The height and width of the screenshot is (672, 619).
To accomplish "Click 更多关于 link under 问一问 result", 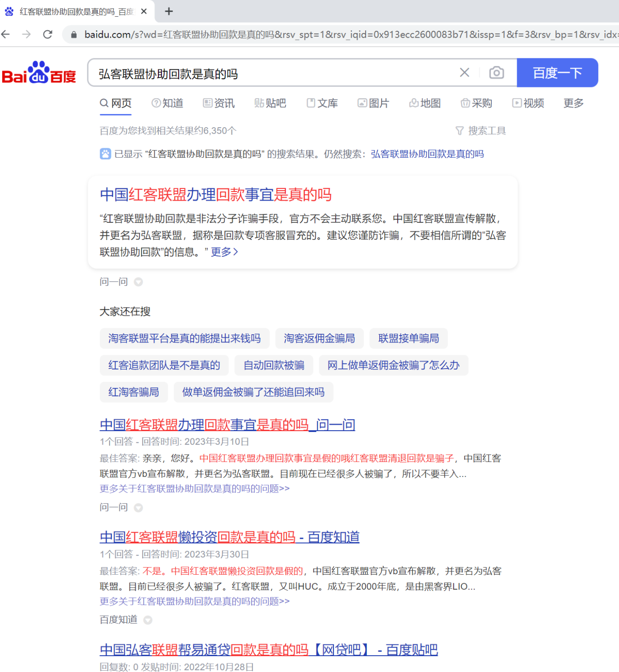I will tap(195, 489).
